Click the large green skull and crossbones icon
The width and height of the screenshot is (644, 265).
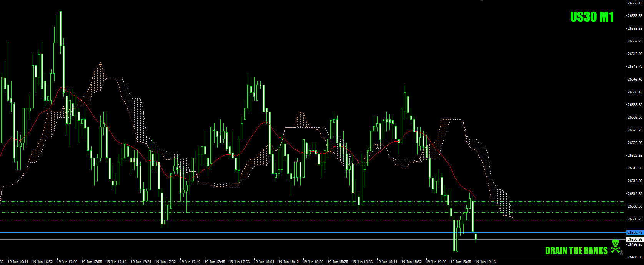point(615,245)
